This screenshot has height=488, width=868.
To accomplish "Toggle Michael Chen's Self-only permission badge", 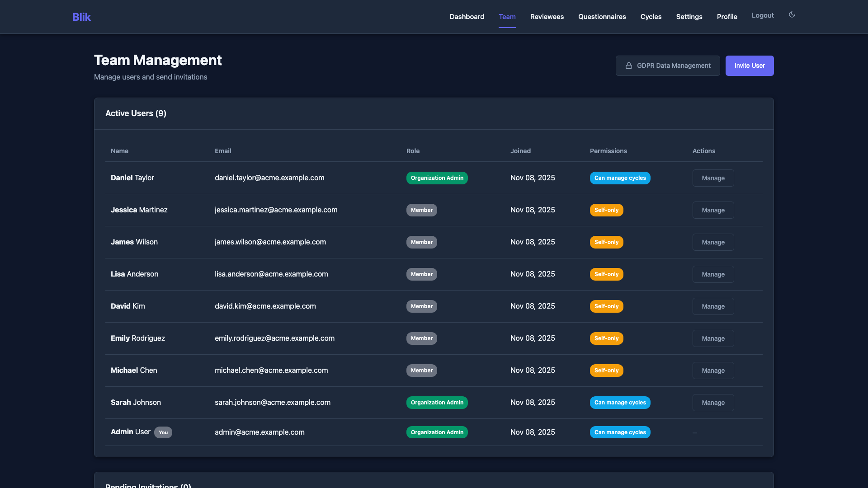I will tap(606, 370).
